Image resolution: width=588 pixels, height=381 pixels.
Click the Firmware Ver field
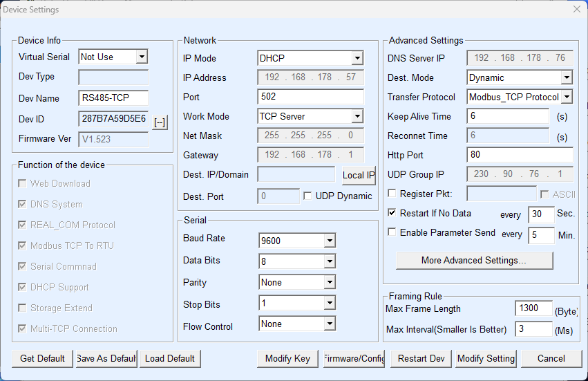(x=113, y=139)
